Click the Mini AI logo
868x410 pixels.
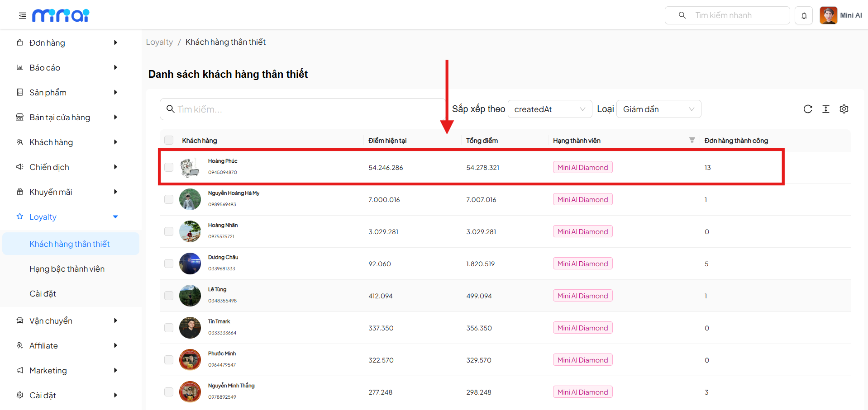61,16
